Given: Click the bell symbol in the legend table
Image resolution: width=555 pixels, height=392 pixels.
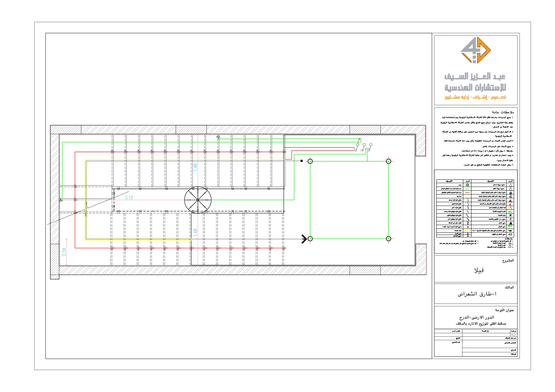Looking at the screenshot, I should (468, 185).
